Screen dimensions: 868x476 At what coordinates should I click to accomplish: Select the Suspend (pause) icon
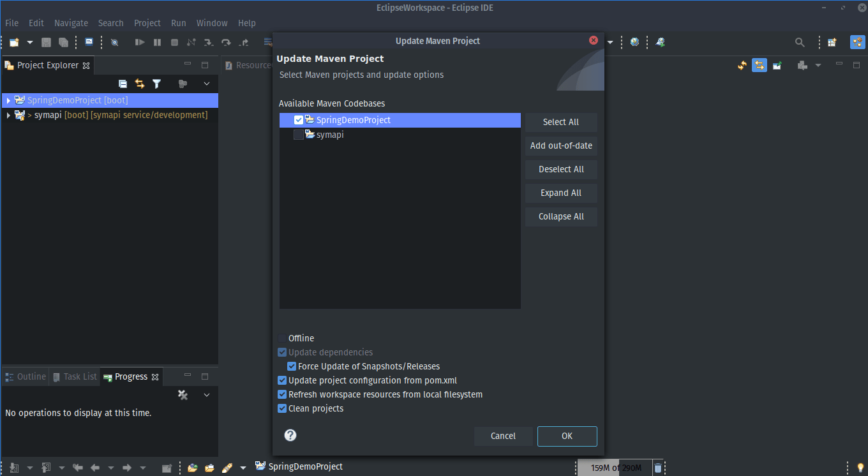pyautogui.click(x=157, y=42)
